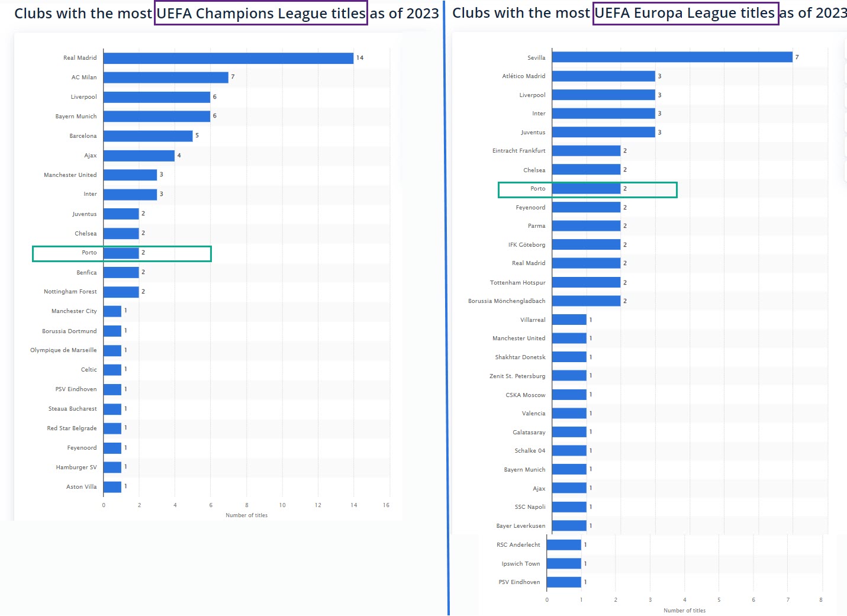Click Juventus label in Champions League chart
This screenshot has height=616, width=847.
(85, 214)
